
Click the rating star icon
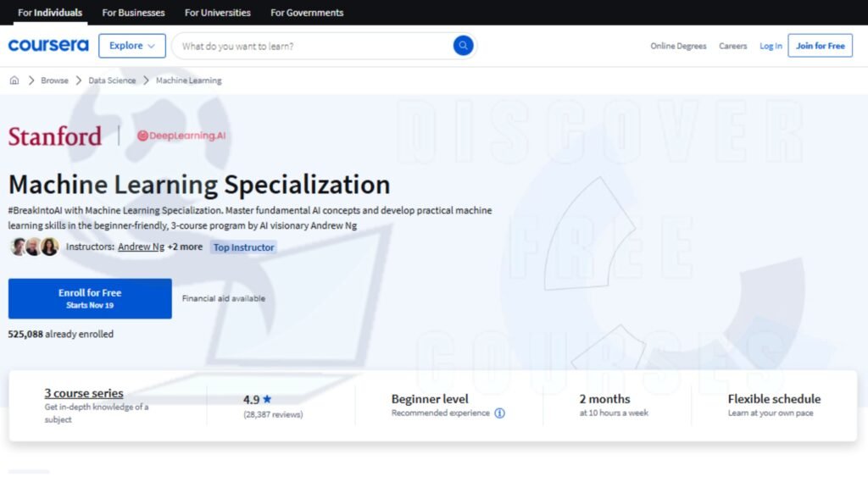coord(267,399)
